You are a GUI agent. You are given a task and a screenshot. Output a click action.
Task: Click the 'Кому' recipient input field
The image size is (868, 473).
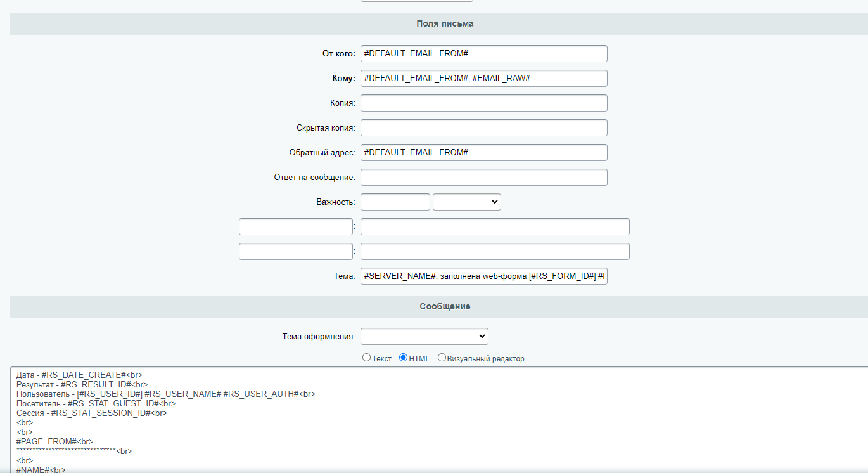click(x=483, y=78)
